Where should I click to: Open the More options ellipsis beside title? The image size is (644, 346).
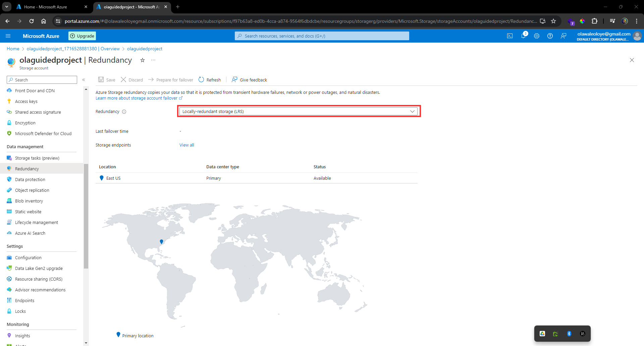click(x=153, y=60)
